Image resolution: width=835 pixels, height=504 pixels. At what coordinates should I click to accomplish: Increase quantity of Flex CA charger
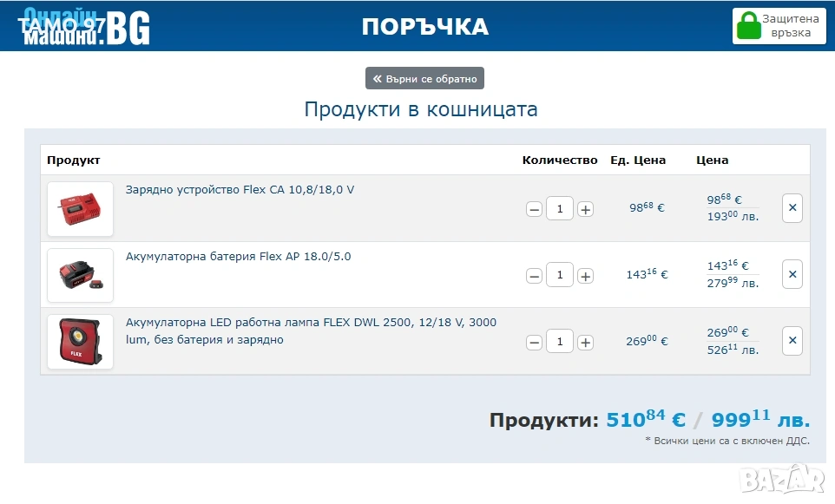(x=586, y=209)
